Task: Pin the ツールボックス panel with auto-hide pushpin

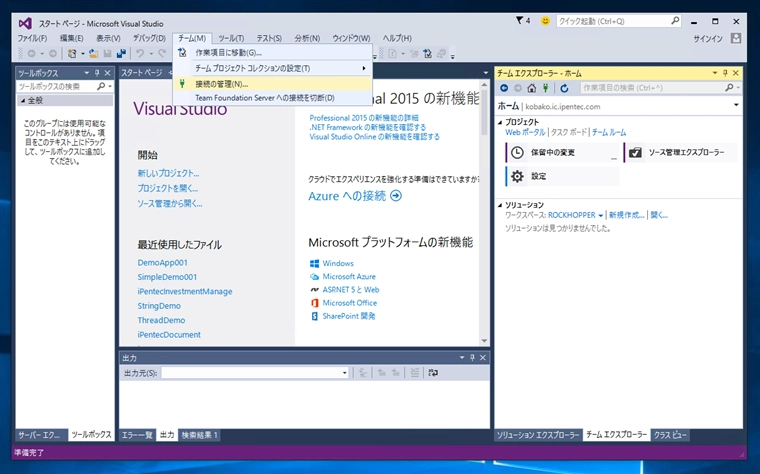Action: pyautogui.click(x=97, y=73)
